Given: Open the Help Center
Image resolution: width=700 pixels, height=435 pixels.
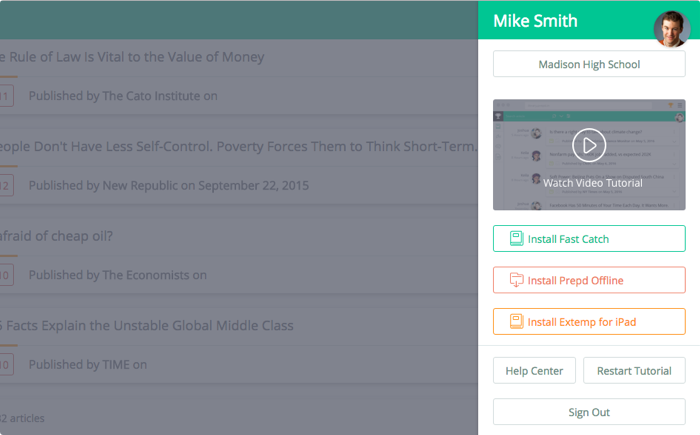Looking at the screenshot, I should point(534,371).
